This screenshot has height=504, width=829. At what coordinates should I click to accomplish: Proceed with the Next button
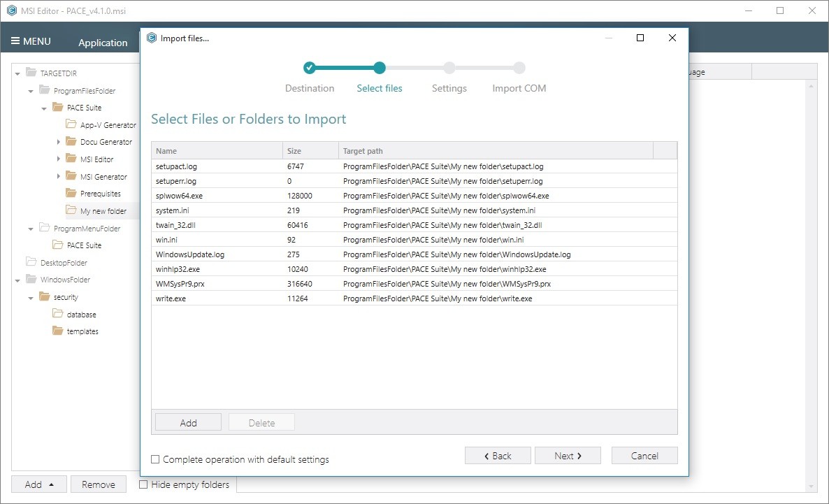[568, 456]
